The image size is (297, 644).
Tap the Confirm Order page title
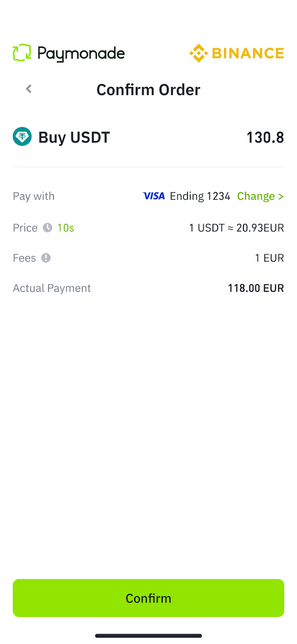[x=148, y=90]
